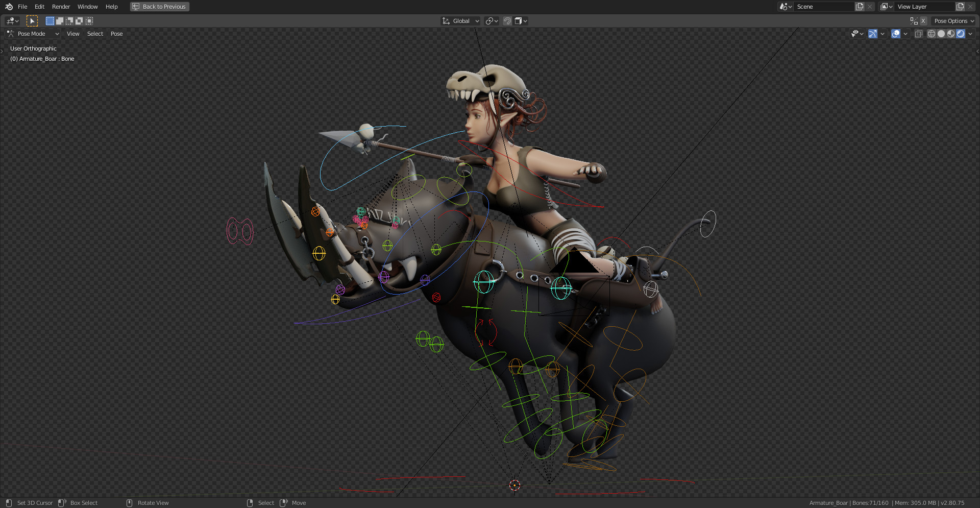Click the 'Bones:71/160' status statistics
The height and width of the screenshot is (508, 980).
(x=870, y=503)
